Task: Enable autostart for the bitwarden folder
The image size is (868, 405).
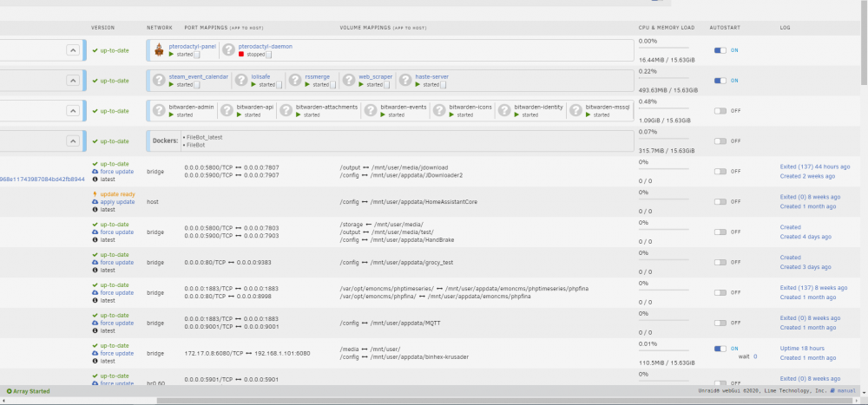Action: pos(720,111)
